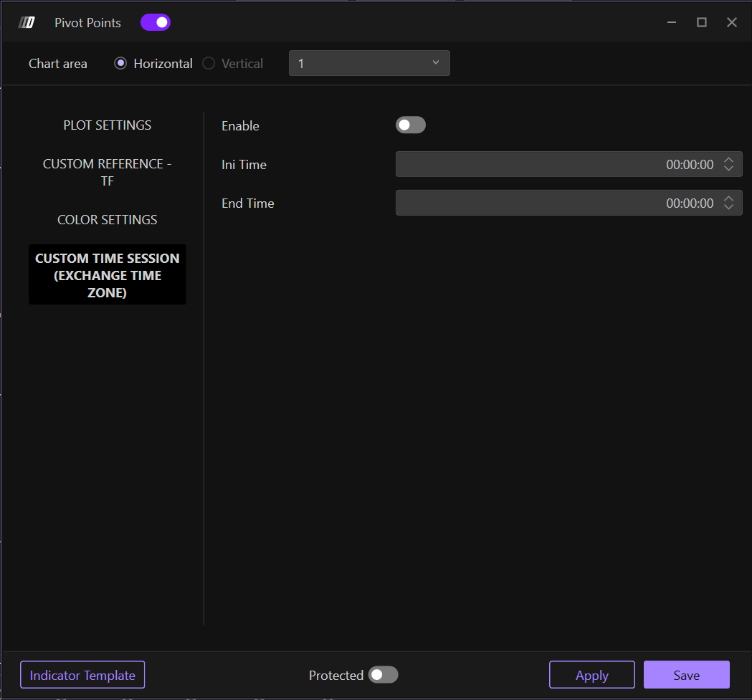752x700 pixels.
Task: Toggle the Pivot Points indicator switch
Action: click(156, 23)
